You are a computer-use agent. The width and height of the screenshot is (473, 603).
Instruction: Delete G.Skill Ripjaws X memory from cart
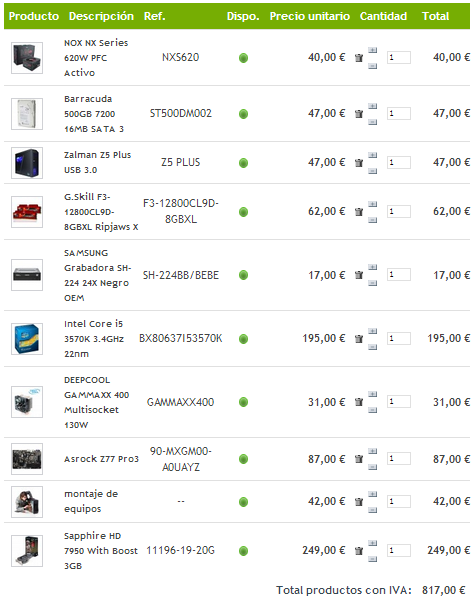click(359, 212)
